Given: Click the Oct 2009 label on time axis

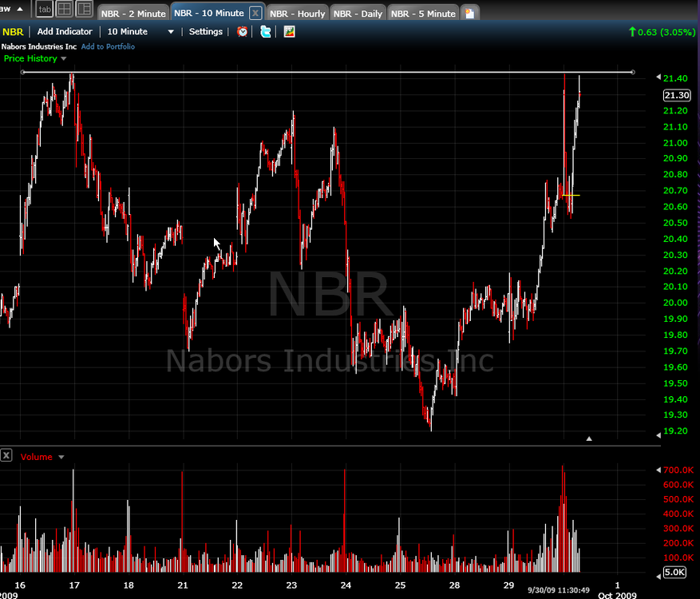Looking at the screenshot, I should point(618,595).
